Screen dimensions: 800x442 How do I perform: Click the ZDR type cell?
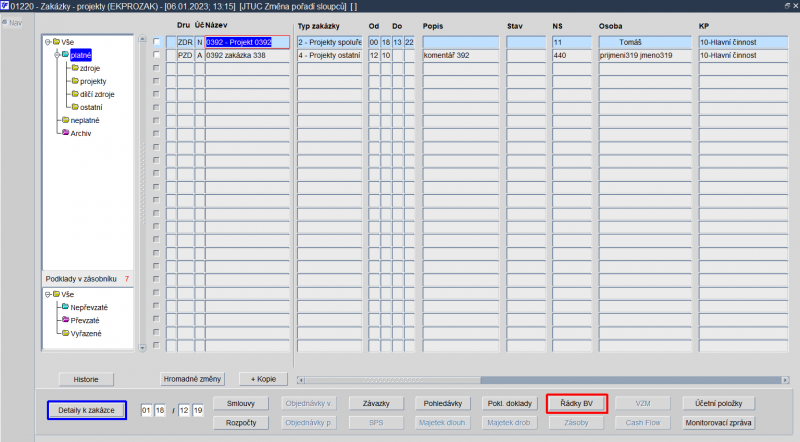click(x=185, y=42)
